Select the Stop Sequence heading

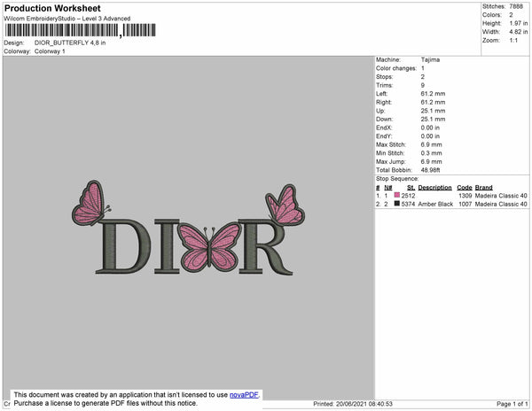tap(397, 179)
